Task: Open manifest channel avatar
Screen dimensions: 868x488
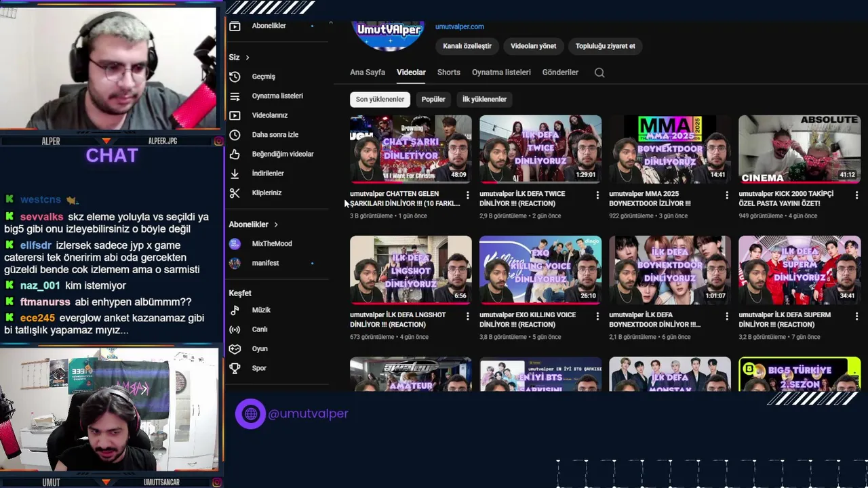Action: tap(235, 263)
